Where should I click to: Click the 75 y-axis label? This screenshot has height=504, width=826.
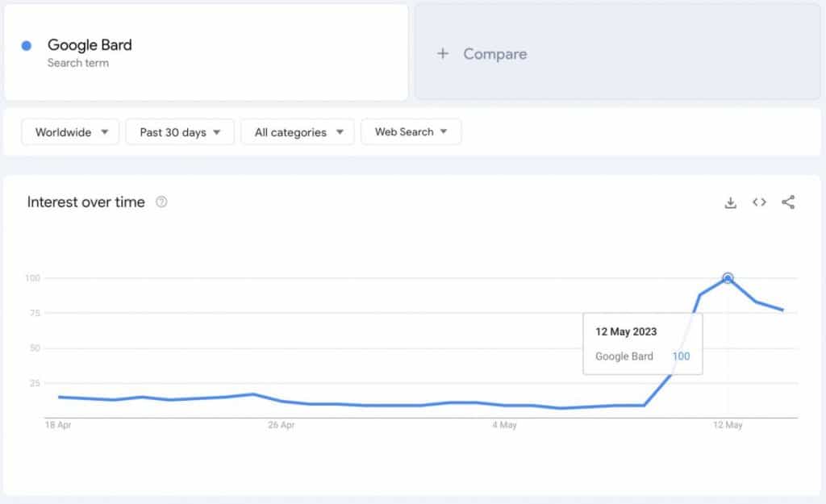[x=35, y=313]
